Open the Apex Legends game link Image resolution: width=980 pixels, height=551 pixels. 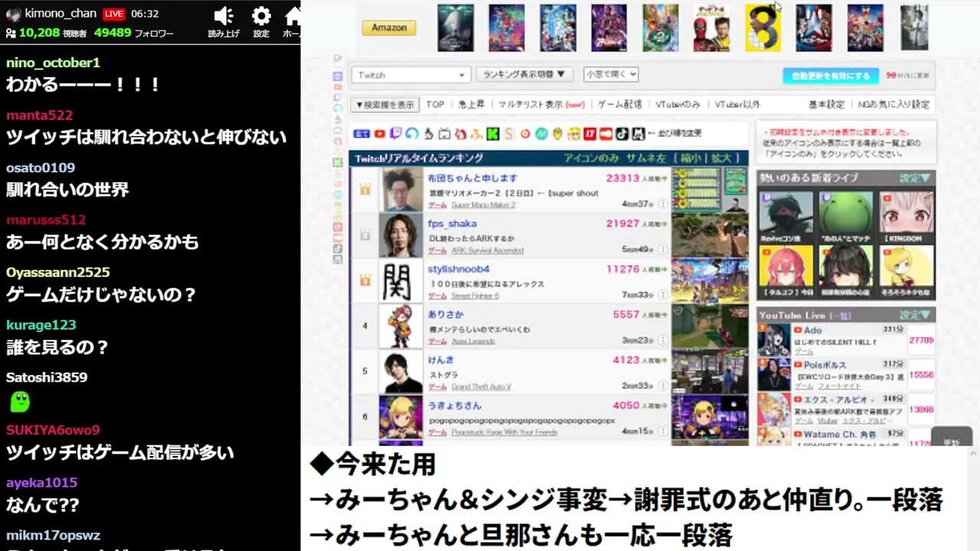point(473,341)
